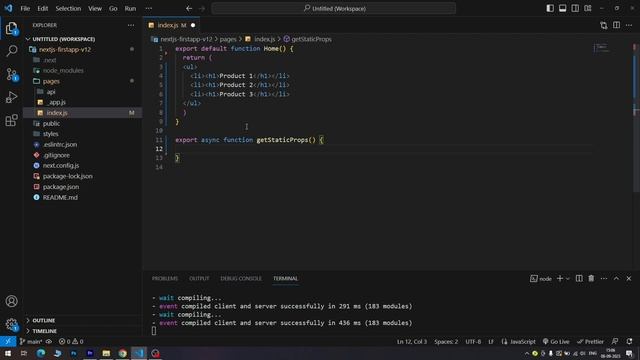Image resolution: width=640 pixels, height=360 pixels.
Task: Switch to the Terminal tab
Action: (x=285, y=278)
